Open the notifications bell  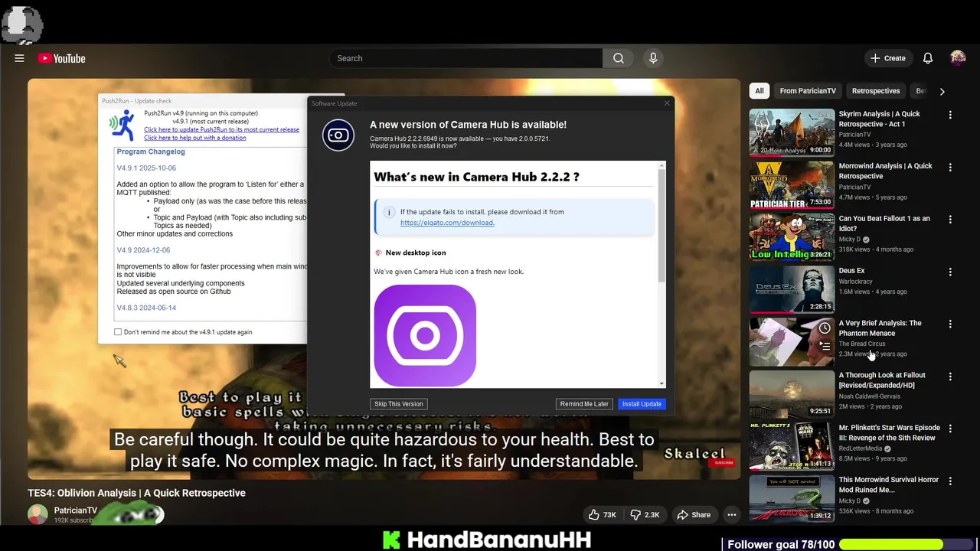point(928,58)
